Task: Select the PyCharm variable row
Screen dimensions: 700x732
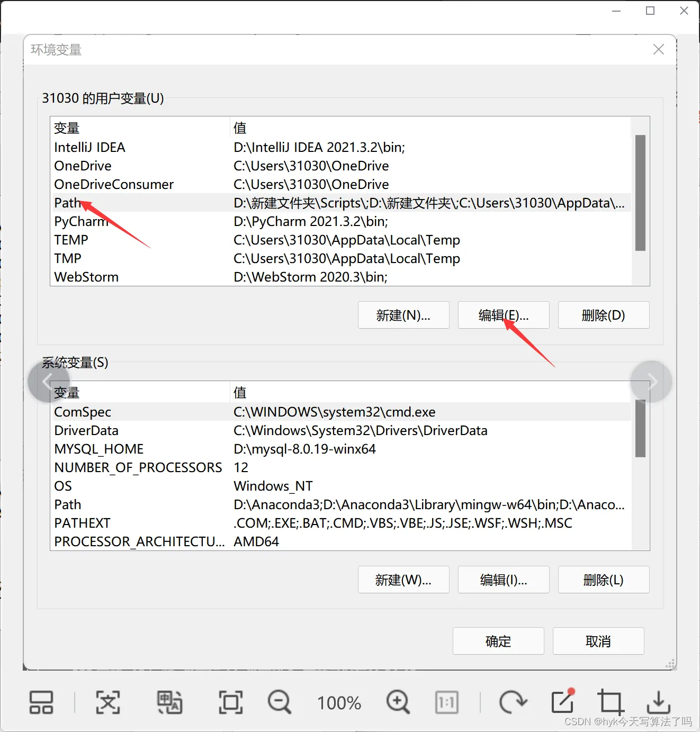Action: [340, 221]
